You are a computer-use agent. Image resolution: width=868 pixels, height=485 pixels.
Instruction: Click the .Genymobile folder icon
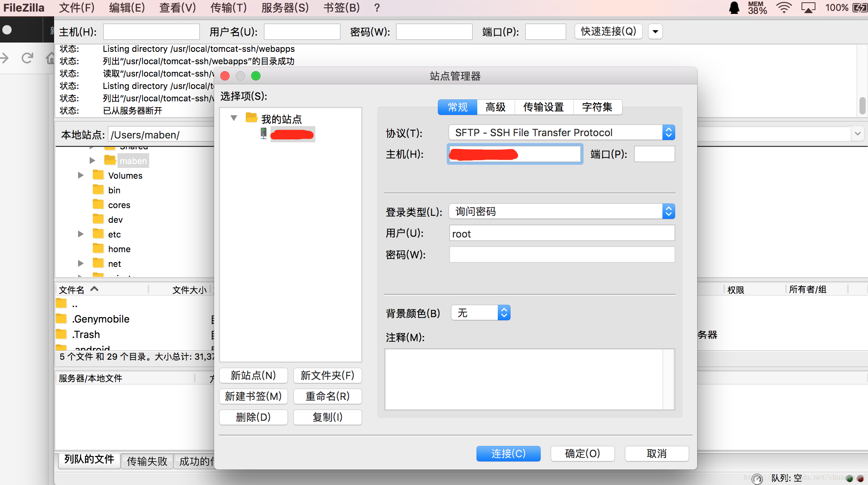click(61, 319)
